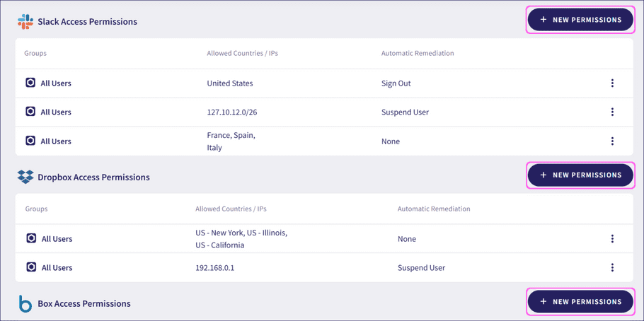Click the Dropbox Access Permissions heading

click(93, 177)
